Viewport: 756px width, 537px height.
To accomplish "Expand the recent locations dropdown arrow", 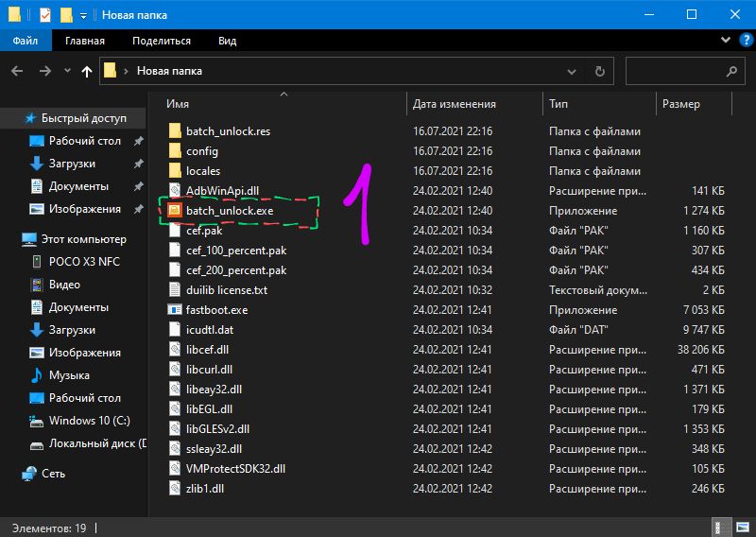I will [66, 71].
